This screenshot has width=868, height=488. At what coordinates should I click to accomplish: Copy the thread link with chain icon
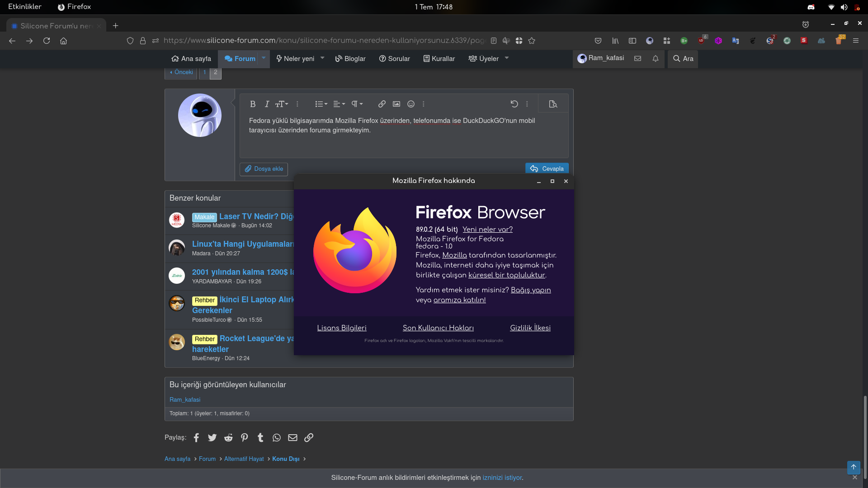pos(309,437)
